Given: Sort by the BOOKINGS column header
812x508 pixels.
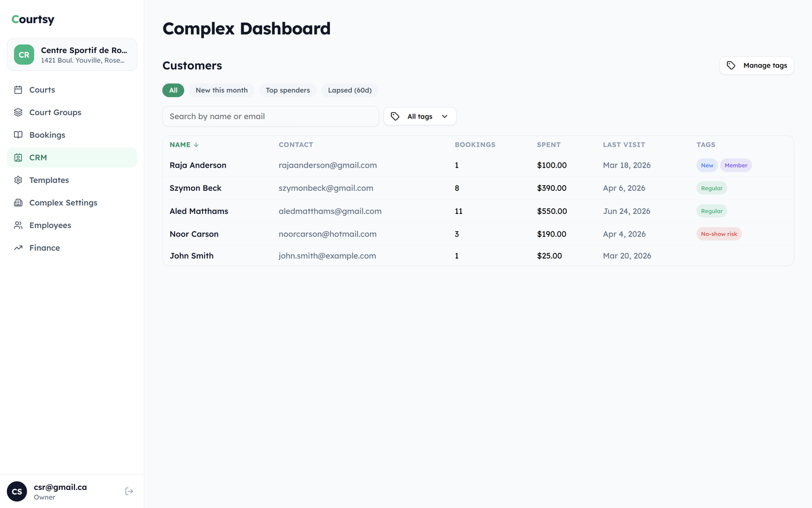Looking at the screenshot, I should [x=475, y=145].
